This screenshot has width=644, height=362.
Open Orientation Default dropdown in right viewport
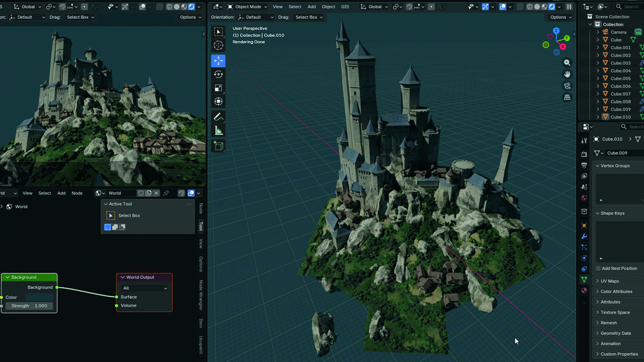256,17
